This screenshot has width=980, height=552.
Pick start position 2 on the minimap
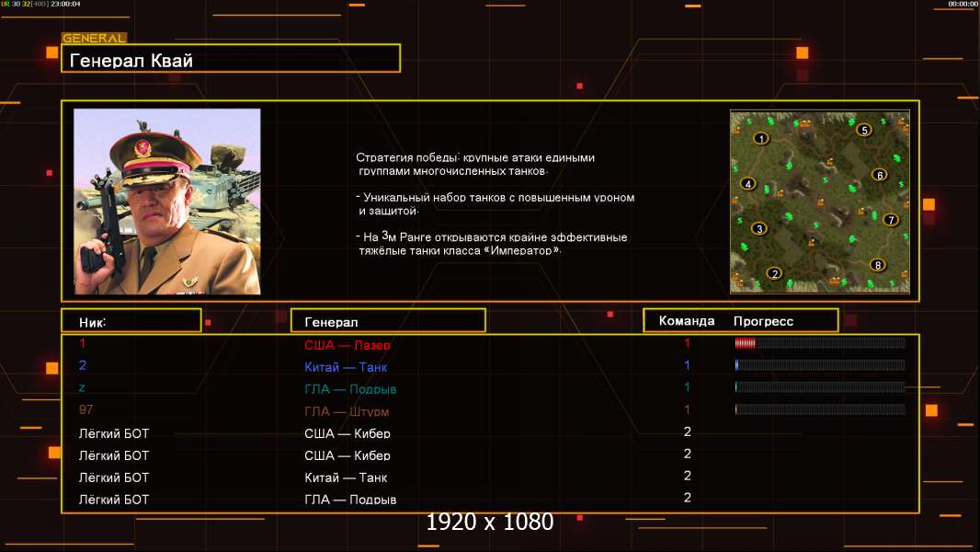(x=774, y=273)
